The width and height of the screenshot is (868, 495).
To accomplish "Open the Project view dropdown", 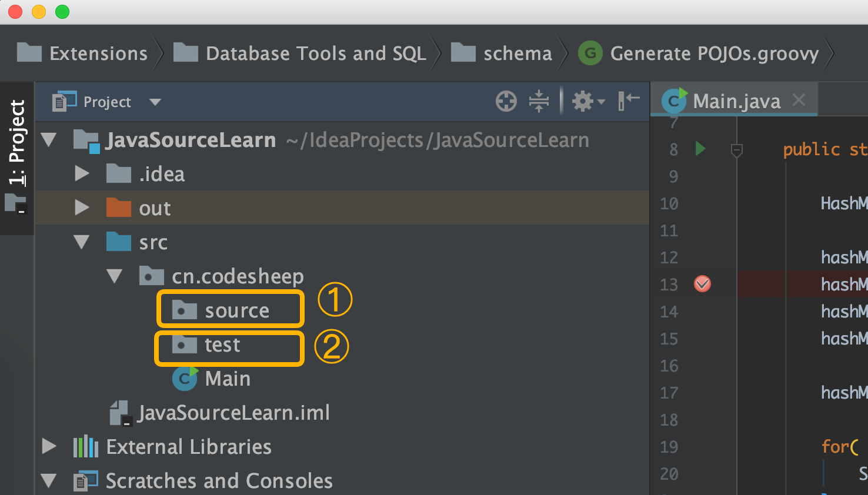I will [155, 102].
